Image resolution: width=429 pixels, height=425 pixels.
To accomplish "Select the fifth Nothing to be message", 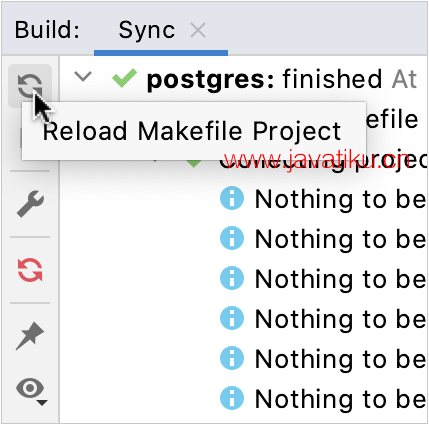I will (x=340, y=359).
